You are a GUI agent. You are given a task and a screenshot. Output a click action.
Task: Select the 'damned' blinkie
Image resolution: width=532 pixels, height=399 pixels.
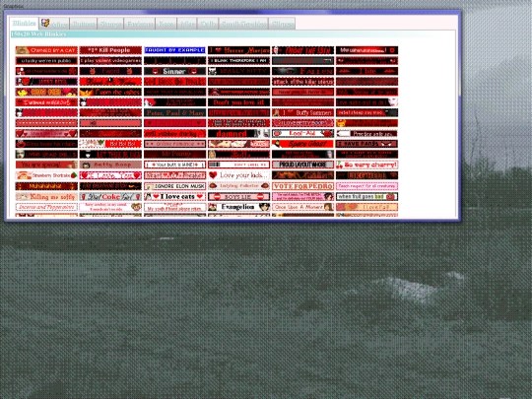238,133
